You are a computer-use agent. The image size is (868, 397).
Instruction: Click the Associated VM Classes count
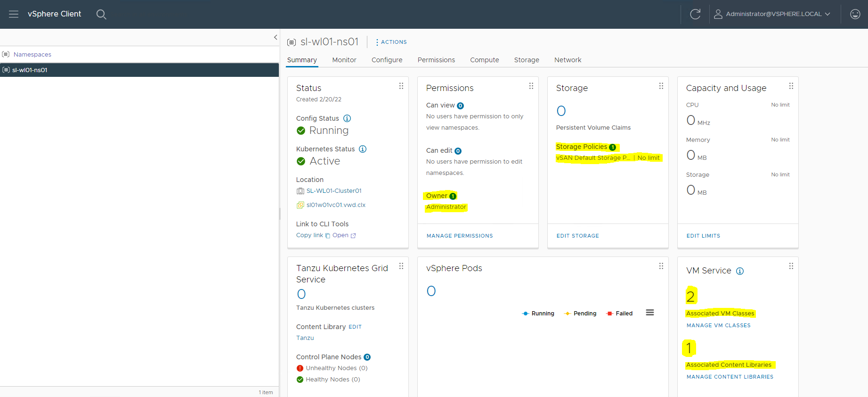coord(690,296)
